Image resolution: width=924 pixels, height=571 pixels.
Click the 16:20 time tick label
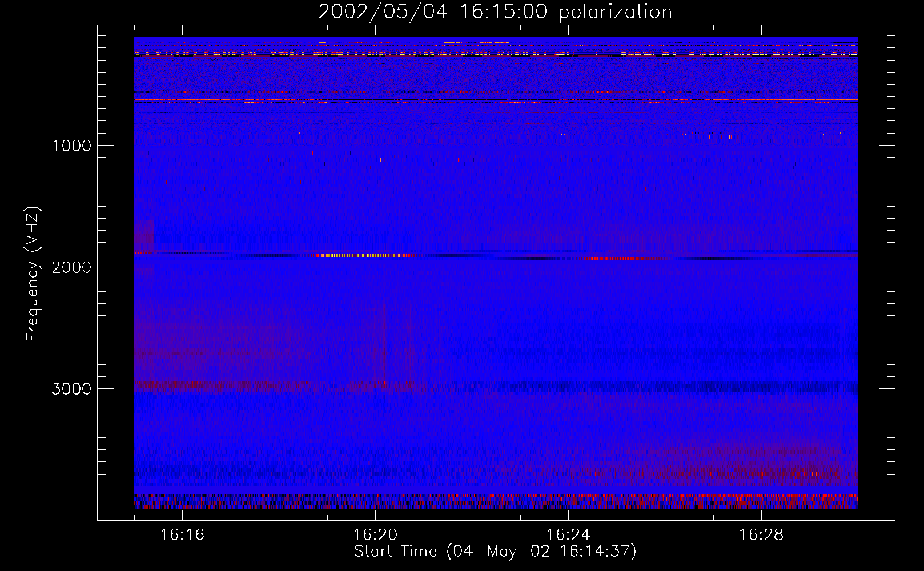click(x=375, y=535)
